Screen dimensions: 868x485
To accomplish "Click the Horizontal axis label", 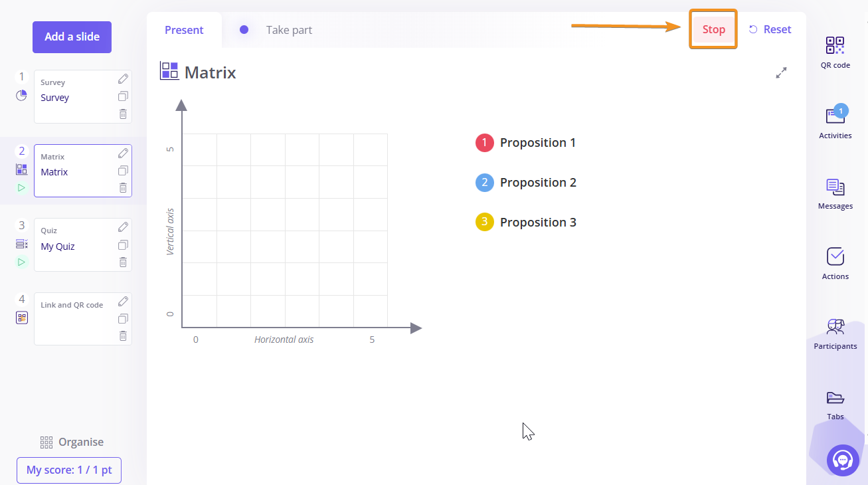I will click(x=284, y=339).
